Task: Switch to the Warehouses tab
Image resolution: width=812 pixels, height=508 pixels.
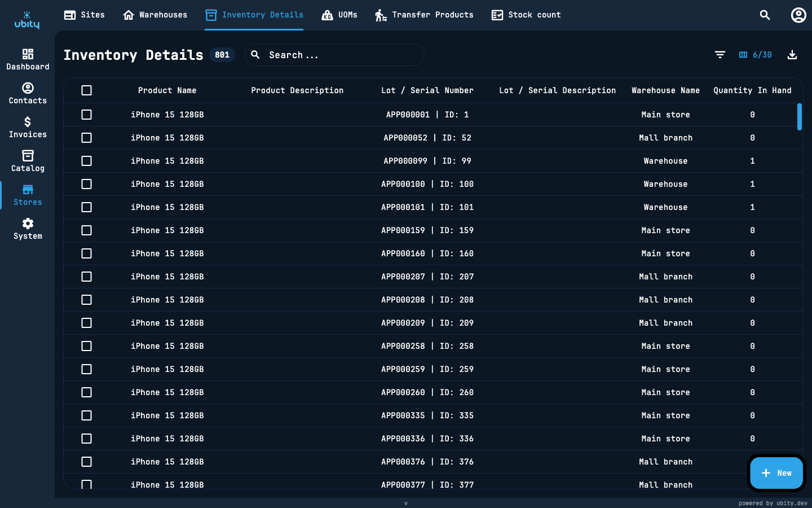Action: click(x=155, y=15)
